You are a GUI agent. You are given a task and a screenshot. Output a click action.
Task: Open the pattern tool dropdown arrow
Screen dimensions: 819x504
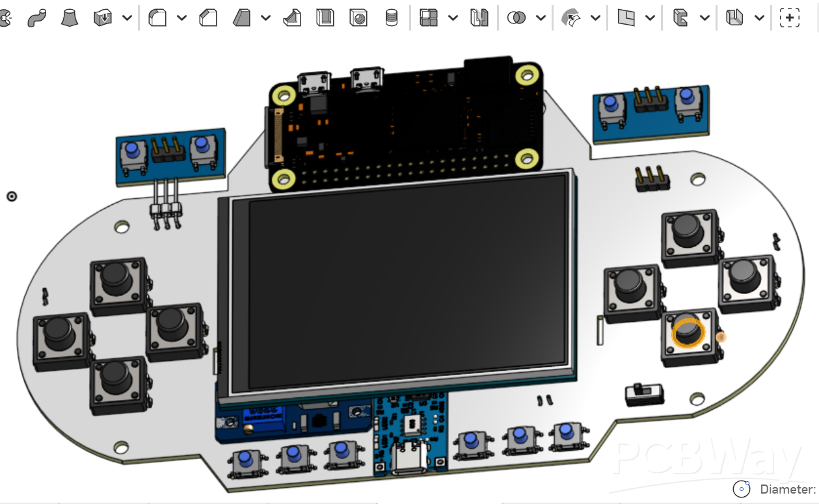coord(453,18)
